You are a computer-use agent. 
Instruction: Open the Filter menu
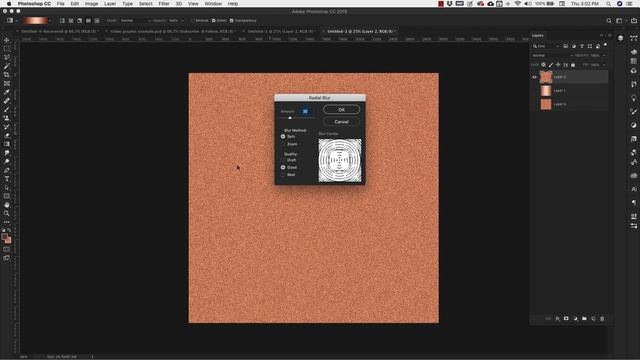[x=164, y=4]
